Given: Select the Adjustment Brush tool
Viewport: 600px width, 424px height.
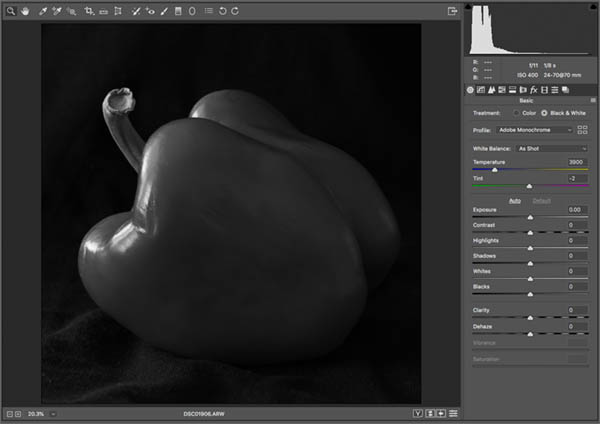Looking at the screenshot, I should click(164, 11).
